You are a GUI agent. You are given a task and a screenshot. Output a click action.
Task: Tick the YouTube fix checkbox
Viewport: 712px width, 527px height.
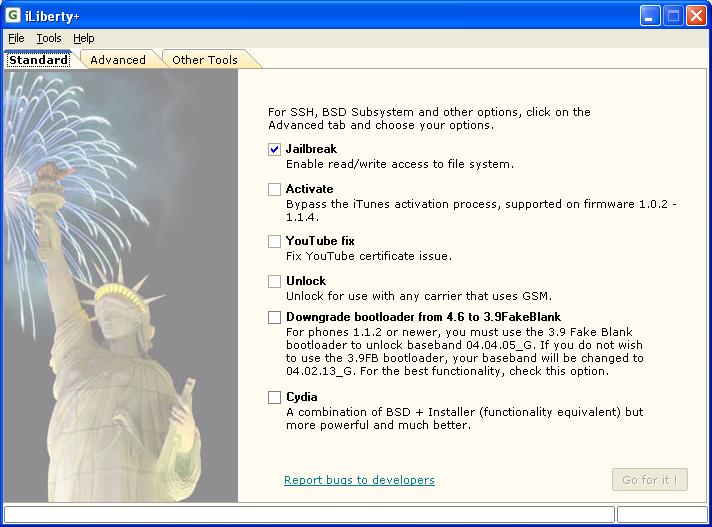pyautogui.click(x=274, y=241)
